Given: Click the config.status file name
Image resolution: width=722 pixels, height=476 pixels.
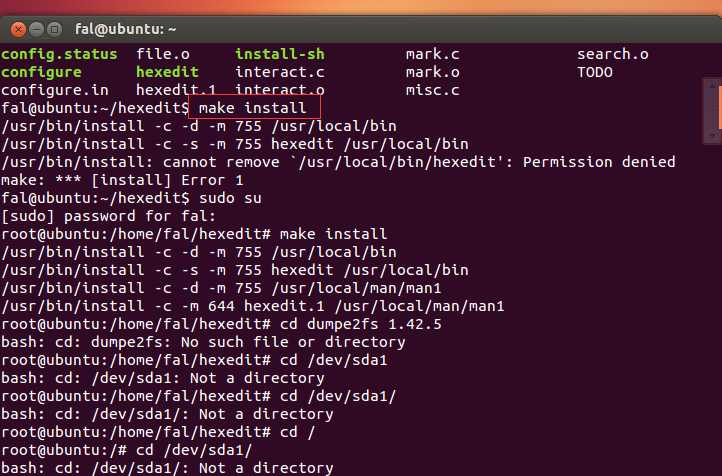Looking at the screenshot, I should coord(59,54).
